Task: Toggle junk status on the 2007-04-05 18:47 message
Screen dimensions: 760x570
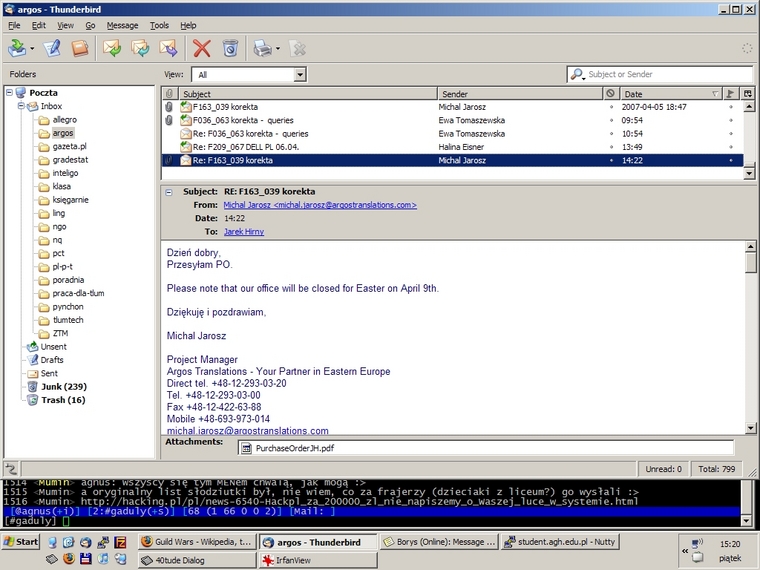Action: tap(611, 107)
